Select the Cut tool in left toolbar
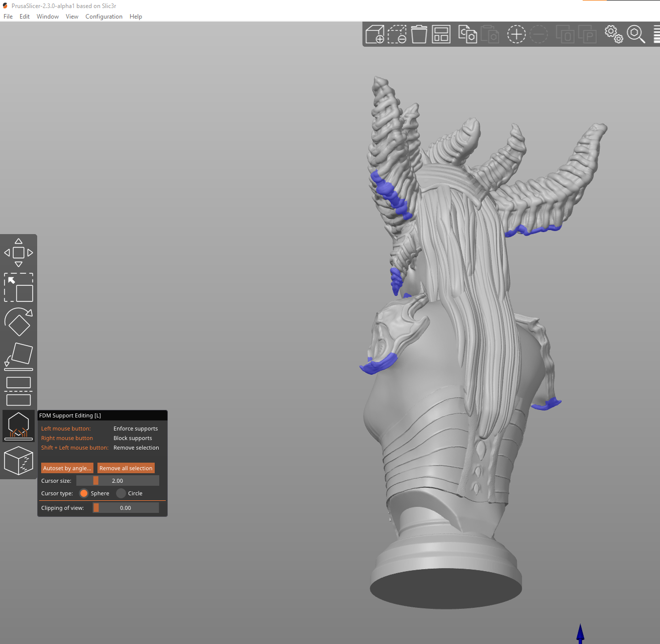Image resolution: width=660 pixels, height=644 pixels. [x=19, y=391]
